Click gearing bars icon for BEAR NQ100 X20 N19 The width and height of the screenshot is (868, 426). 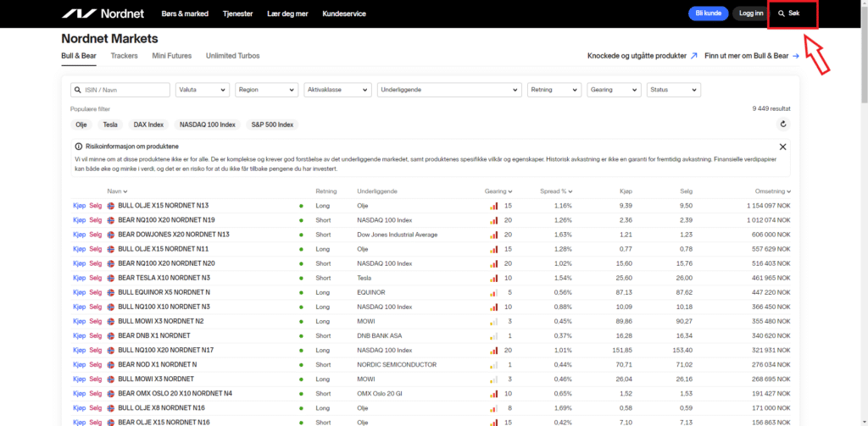click(493, 220)
